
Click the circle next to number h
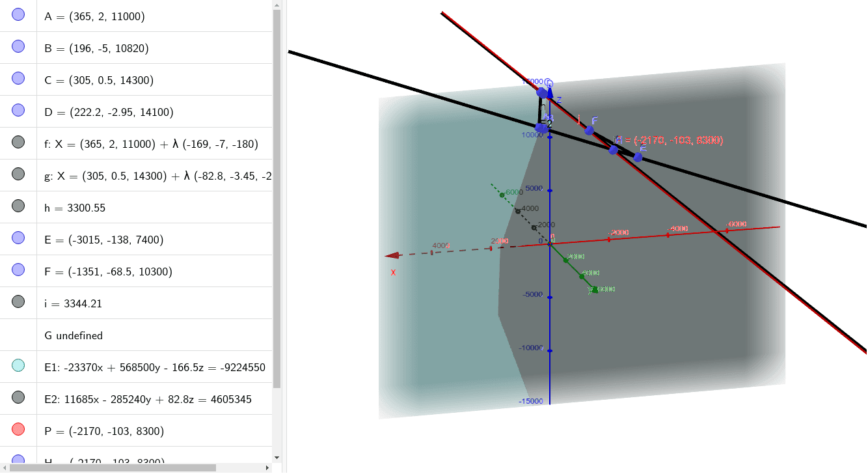coord(18,206)
